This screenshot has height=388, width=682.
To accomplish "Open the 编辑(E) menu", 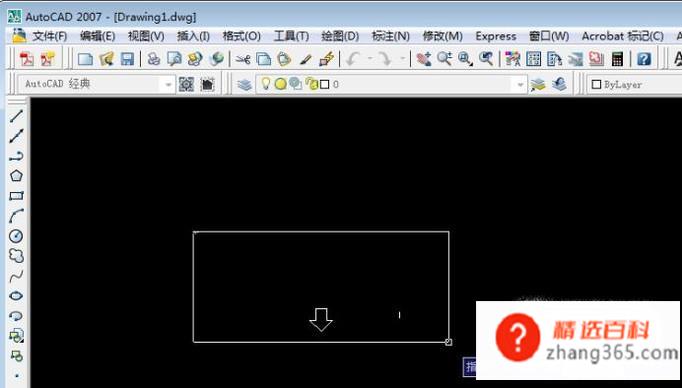I will (x=97, y=36).
